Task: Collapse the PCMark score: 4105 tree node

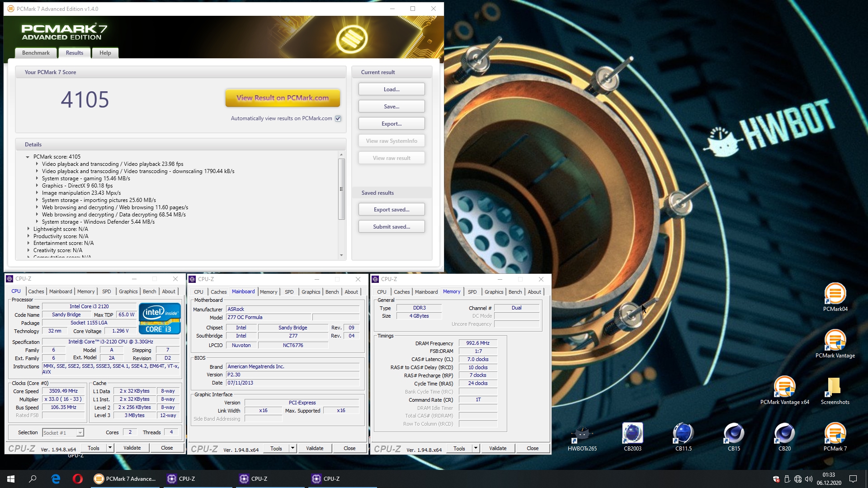Action: coord(28,157)
